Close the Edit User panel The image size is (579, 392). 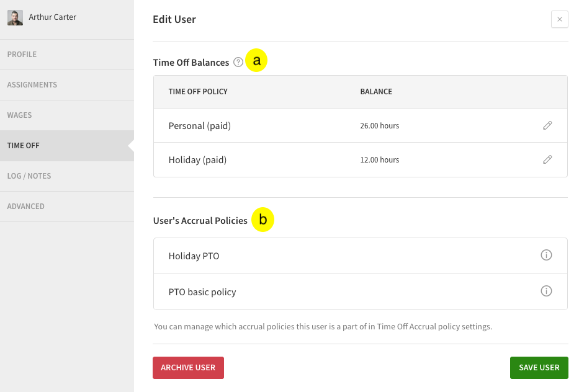point(560,19)
